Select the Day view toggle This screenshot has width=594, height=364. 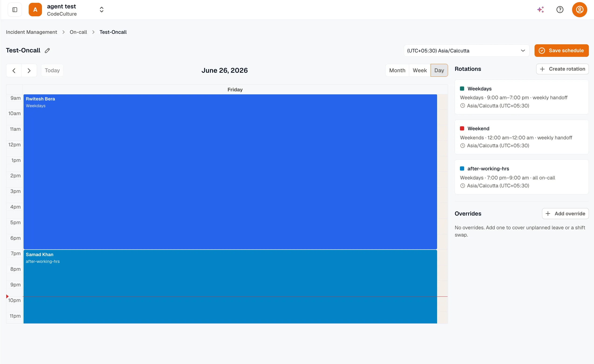coord(439,70)
